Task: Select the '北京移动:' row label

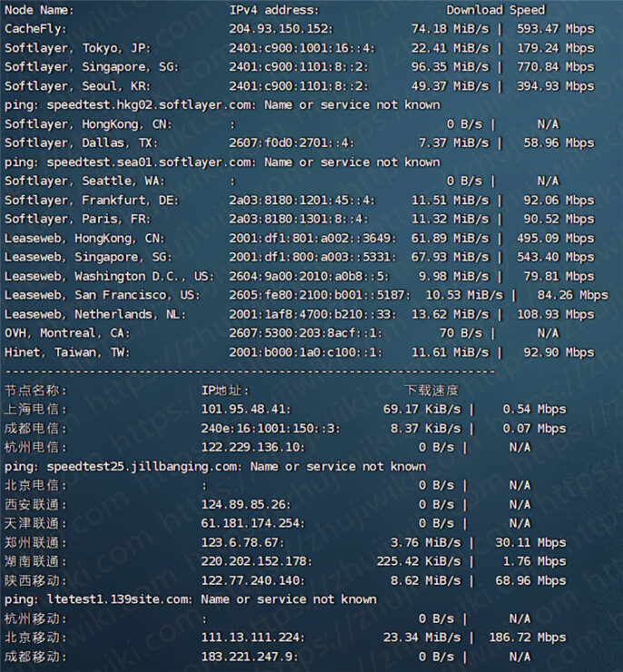Action: click(x=36, y=637)
